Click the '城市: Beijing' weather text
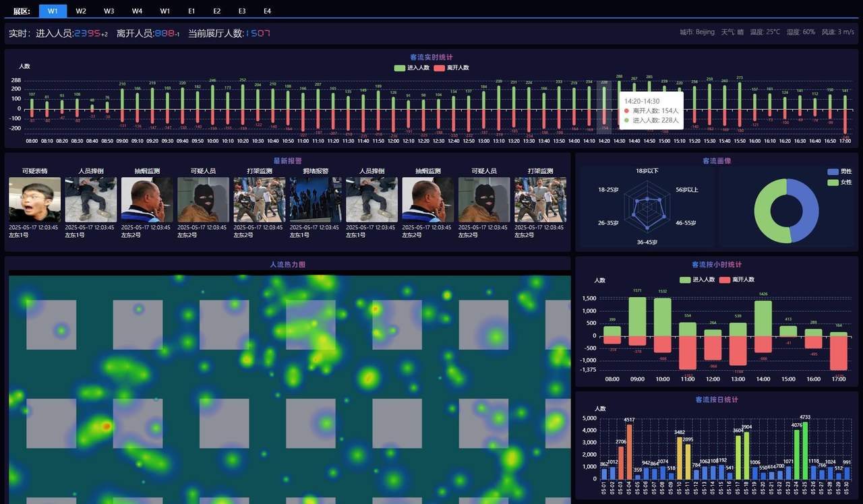863x504 pixels. coord(697,32)
